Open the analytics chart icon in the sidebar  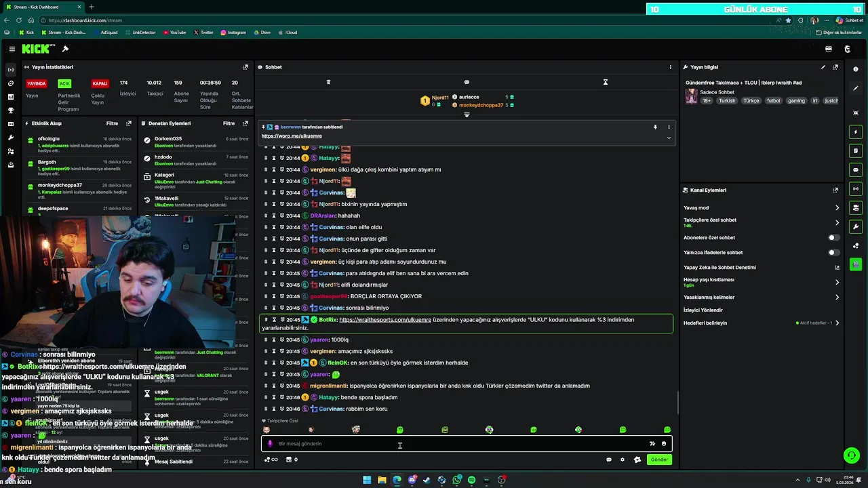pos(10,97)
